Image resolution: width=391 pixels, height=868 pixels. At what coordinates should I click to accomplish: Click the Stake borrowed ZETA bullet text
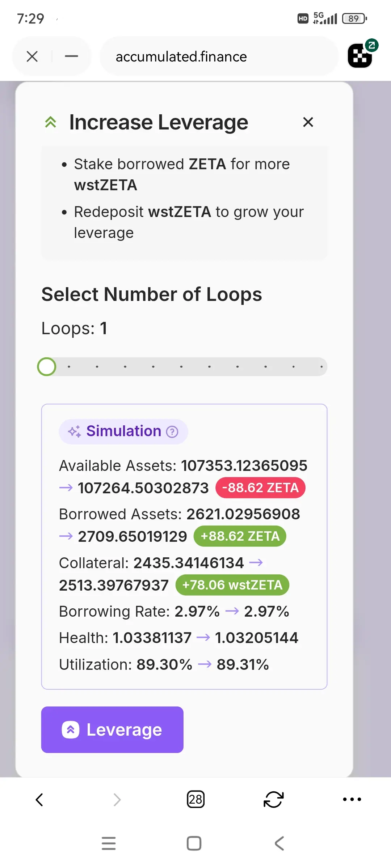coord(182,174)
